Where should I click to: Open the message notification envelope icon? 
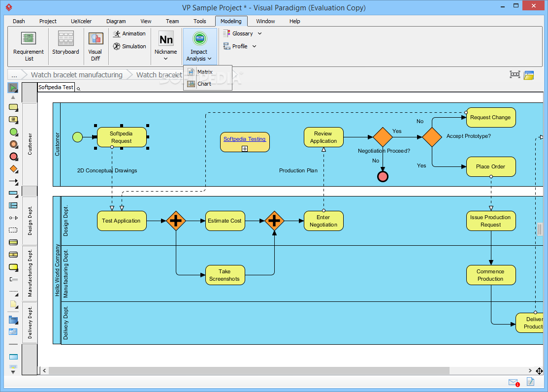tap(514, 382)
